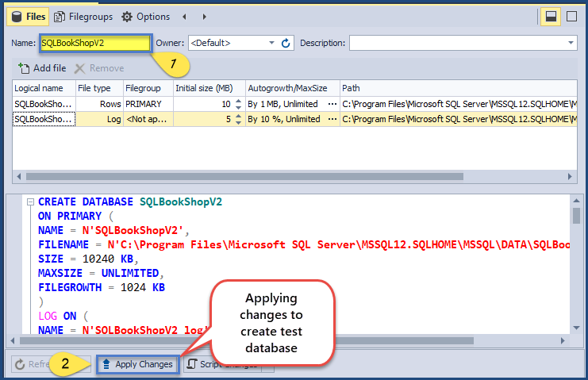
Task: Click the <Not ap... filegroup cell
Action: [x=148, y=119]
